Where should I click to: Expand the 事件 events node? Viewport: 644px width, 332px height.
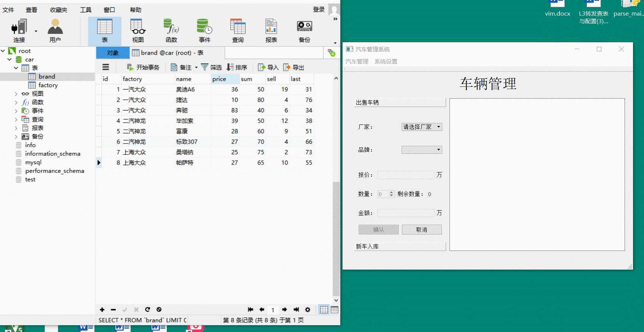16,111
